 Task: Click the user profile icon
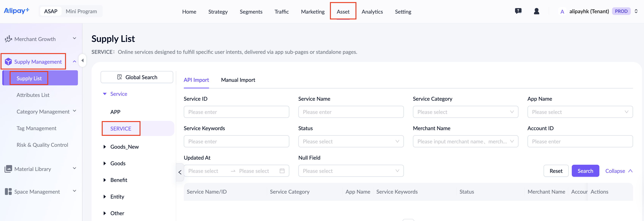tap(536, 11)
